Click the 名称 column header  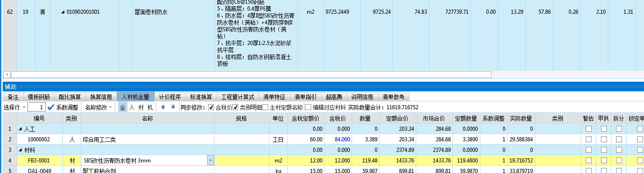point(148,118)
